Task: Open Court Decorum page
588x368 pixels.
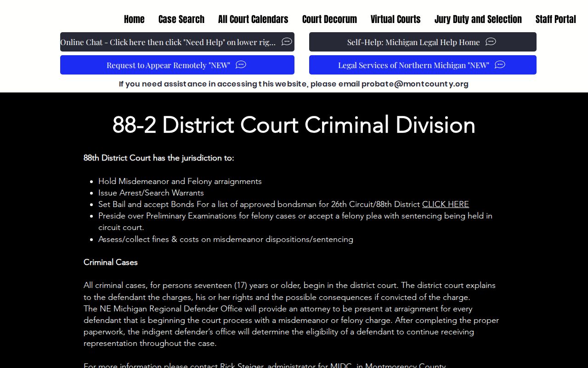Action: [329, 19]
